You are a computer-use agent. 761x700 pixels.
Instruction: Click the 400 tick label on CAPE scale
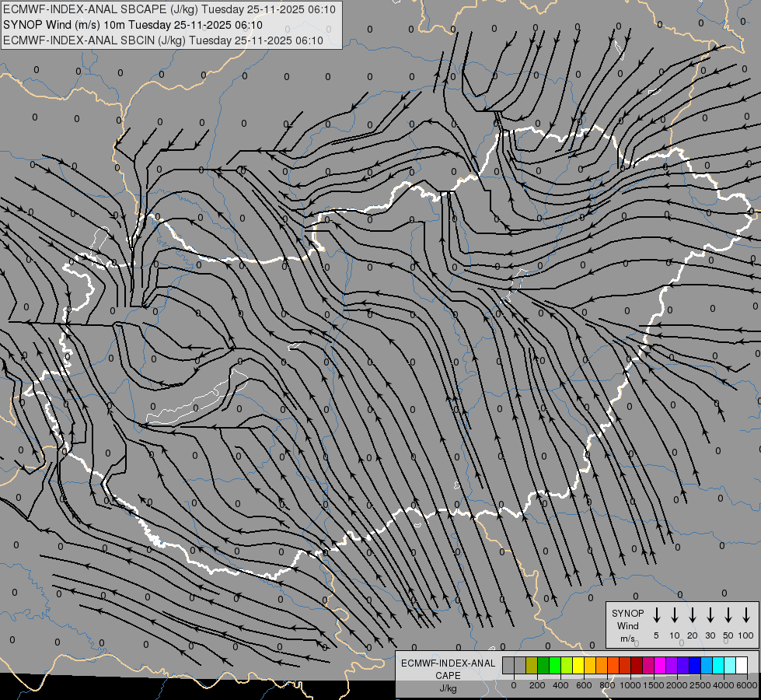(560, 685)
